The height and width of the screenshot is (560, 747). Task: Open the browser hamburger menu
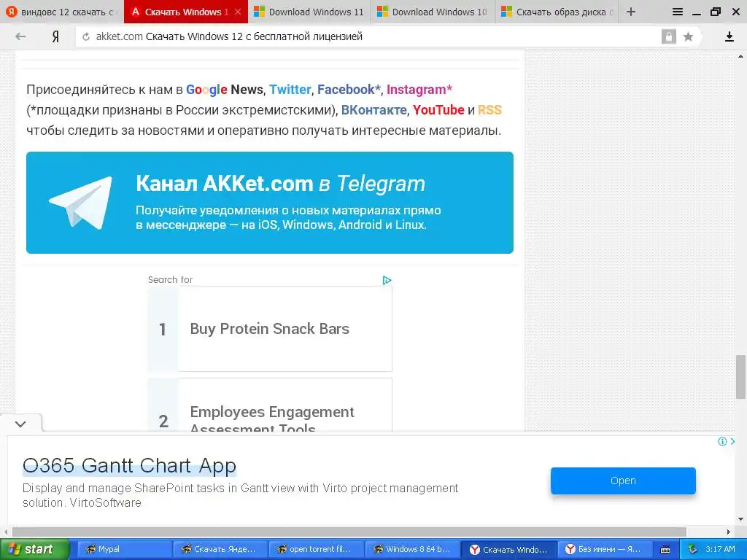[678, 12]
